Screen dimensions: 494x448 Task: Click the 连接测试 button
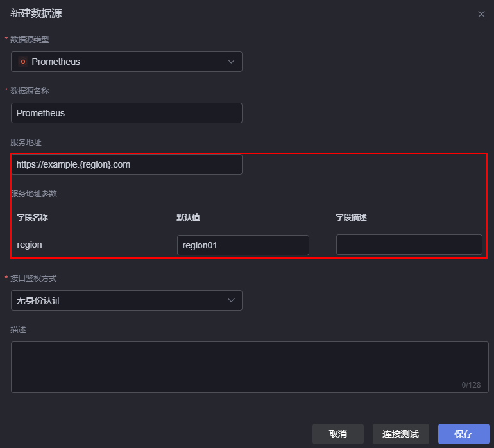tap(400, 434)
